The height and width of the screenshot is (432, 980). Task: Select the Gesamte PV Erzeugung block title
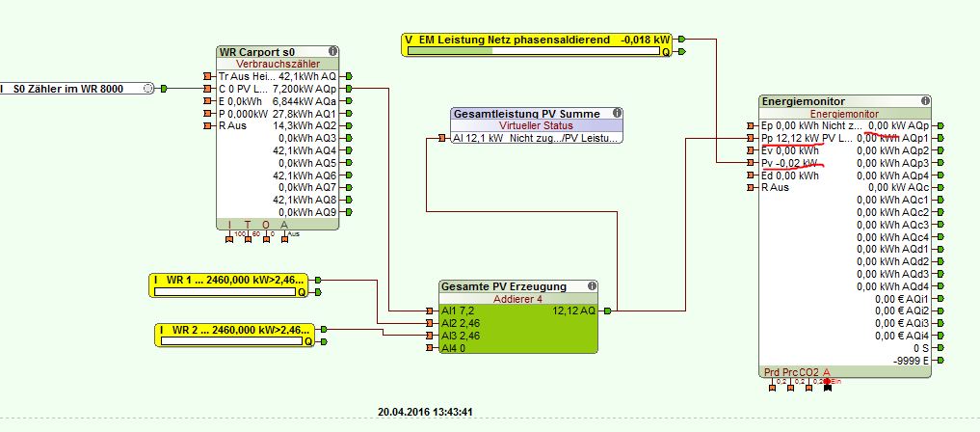(504, 286)
